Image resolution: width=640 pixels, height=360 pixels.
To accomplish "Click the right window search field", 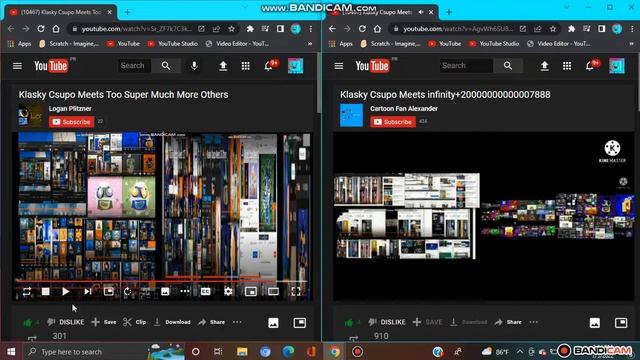I will (x=467, y=66).
